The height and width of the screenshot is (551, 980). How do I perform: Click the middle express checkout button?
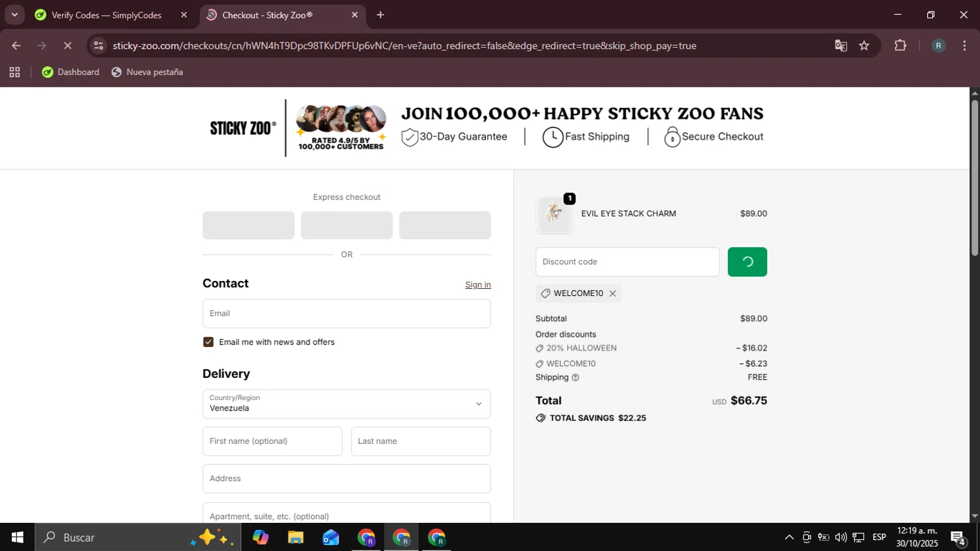(346, 225)
